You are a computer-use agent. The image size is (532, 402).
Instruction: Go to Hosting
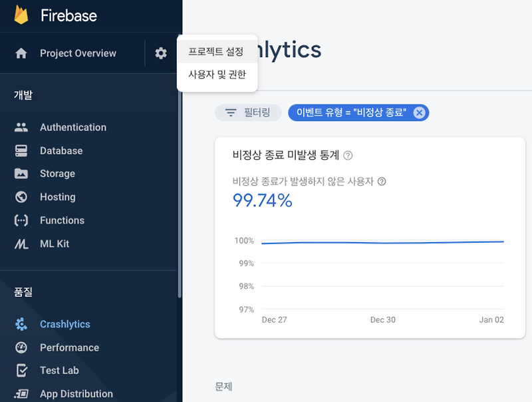[x=57, y=197]
